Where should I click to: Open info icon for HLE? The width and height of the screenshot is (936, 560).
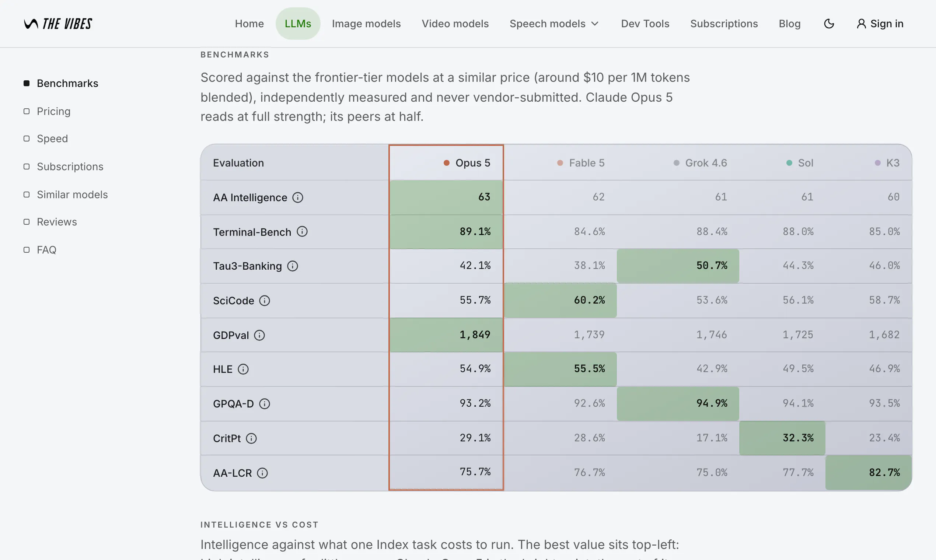[x=243, y=369]
